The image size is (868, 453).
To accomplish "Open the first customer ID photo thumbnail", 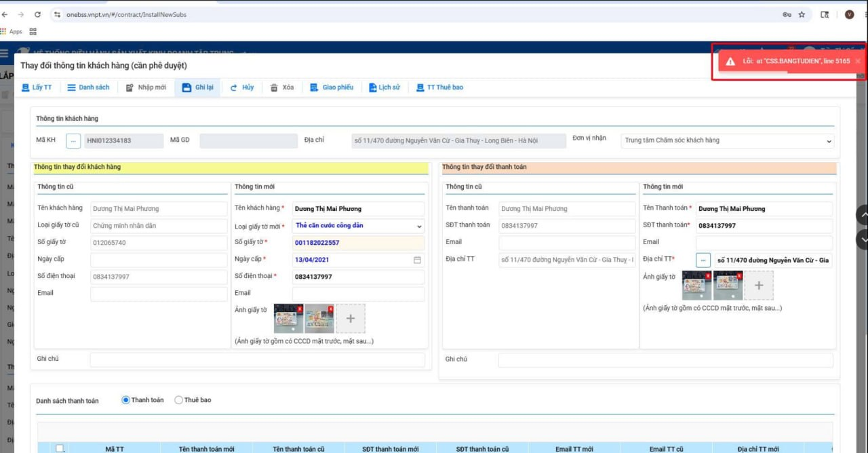I will [x=288, y=319].
